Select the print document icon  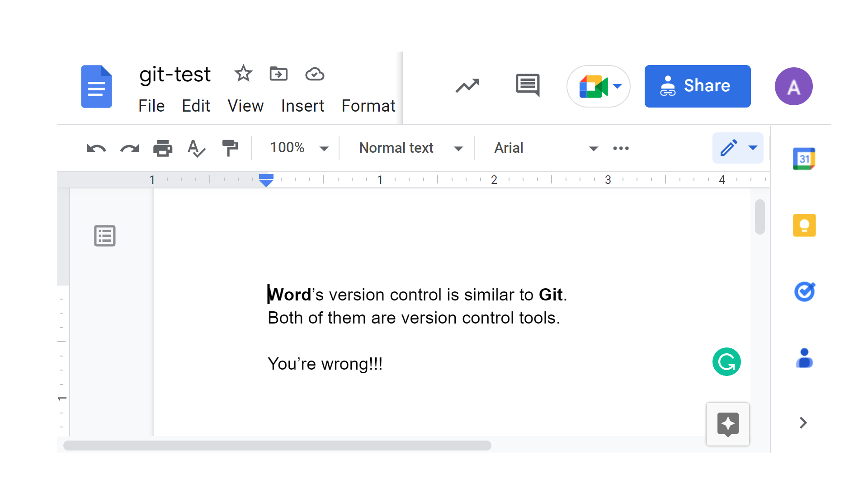[x=162, y=148]
